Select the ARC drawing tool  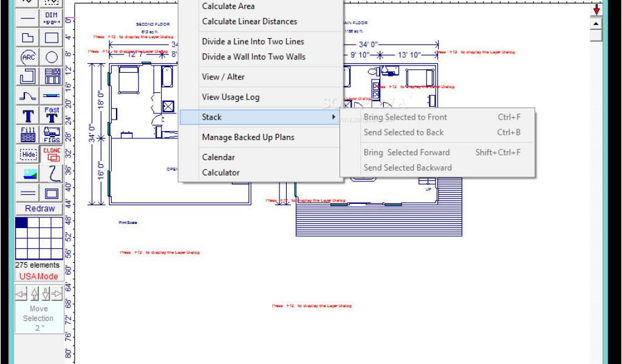coord(28,57)
